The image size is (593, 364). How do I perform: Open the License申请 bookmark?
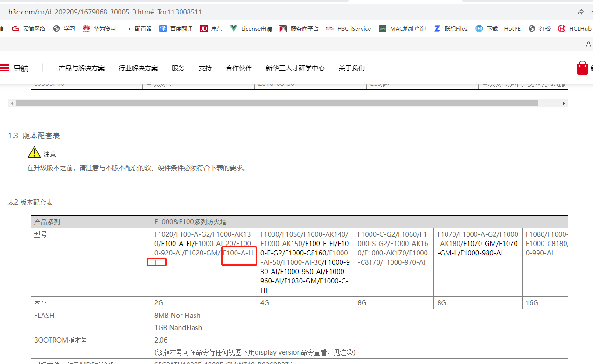pyautogui.click(x=251, y=28)
